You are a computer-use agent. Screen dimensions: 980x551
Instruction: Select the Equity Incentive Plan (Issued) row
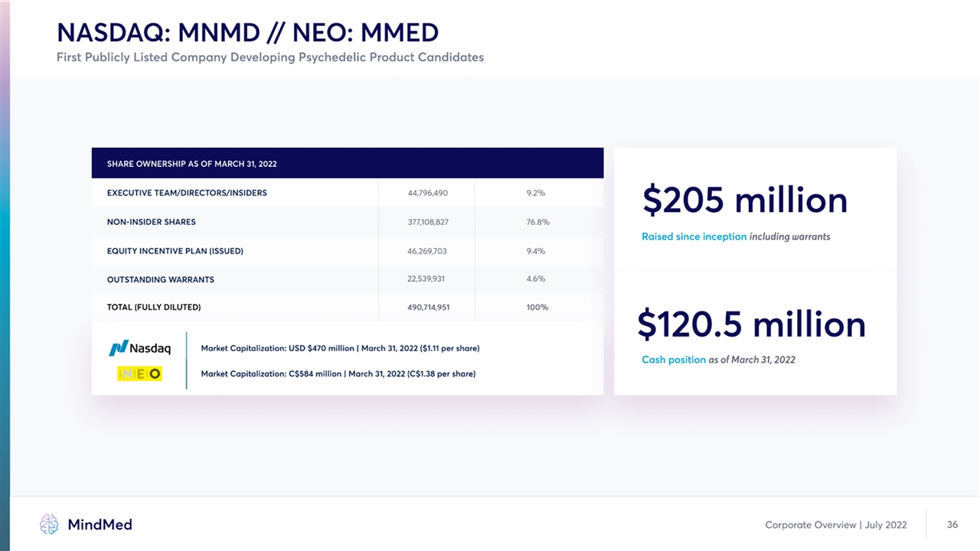[x=175, y=251]
